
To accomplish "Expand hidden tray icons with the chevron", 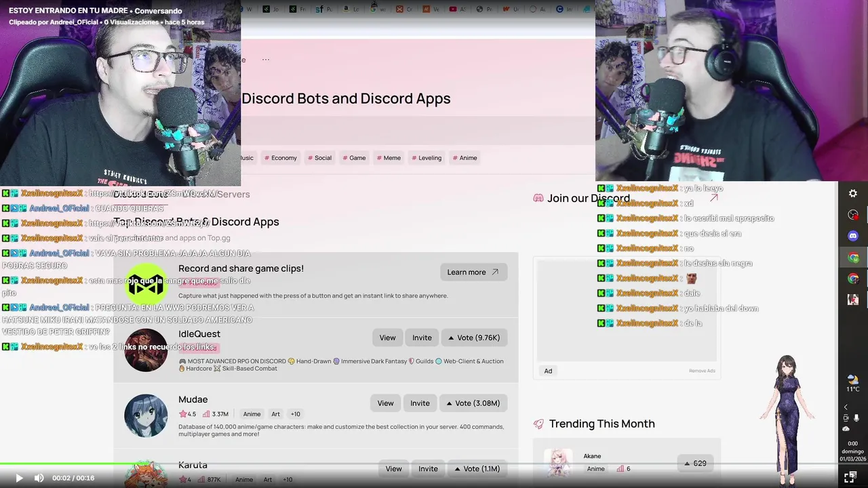I will pyautogui.click(x=846, y=407).
